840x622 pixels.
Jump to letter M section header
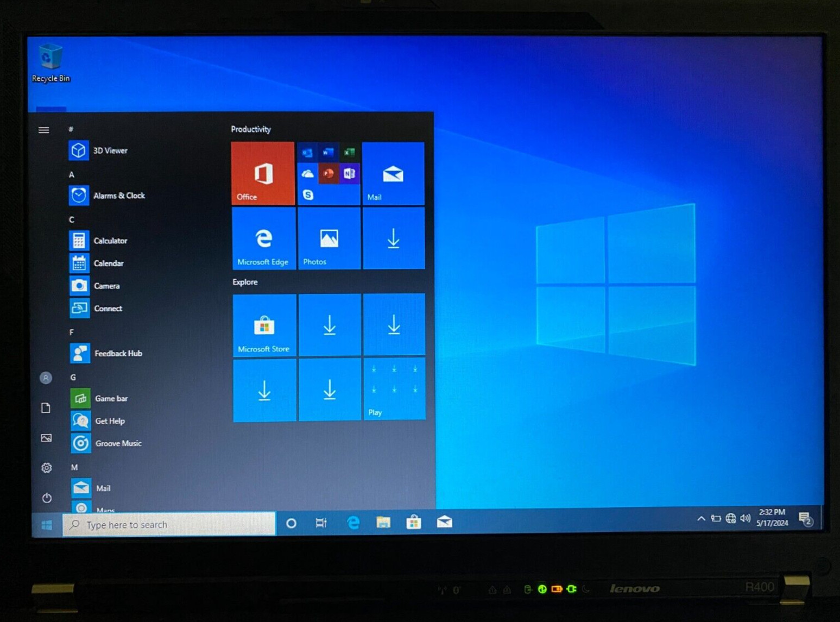pyautogui.click(x=74, y=467)
